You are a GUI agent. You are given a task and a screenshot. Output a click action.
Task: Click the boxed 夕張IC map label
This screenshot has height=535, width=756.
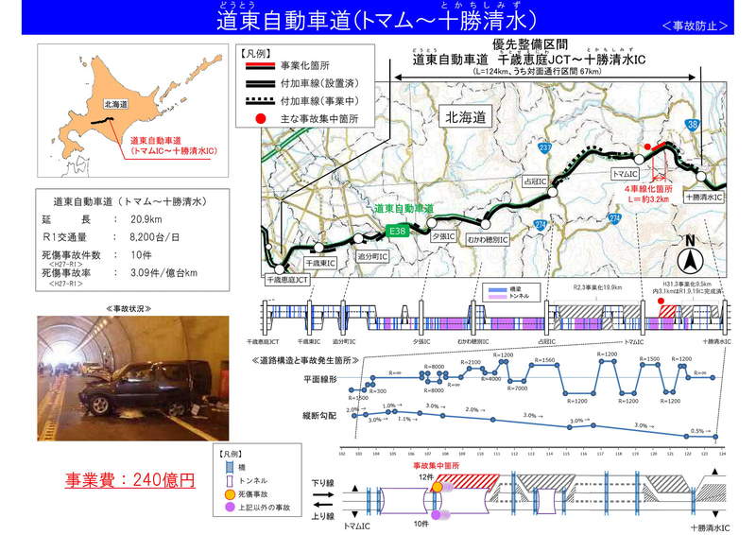point(443,236)
